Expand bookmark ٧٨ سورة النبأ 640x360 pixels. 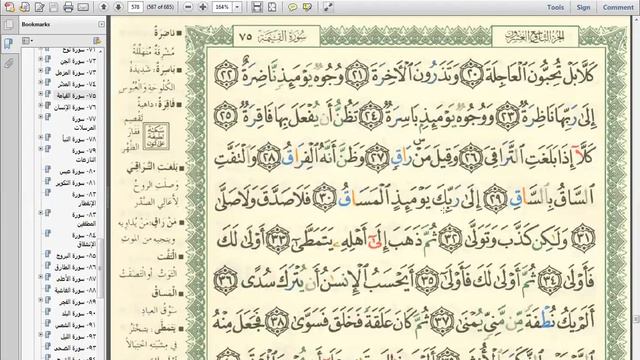coord(40,137)
